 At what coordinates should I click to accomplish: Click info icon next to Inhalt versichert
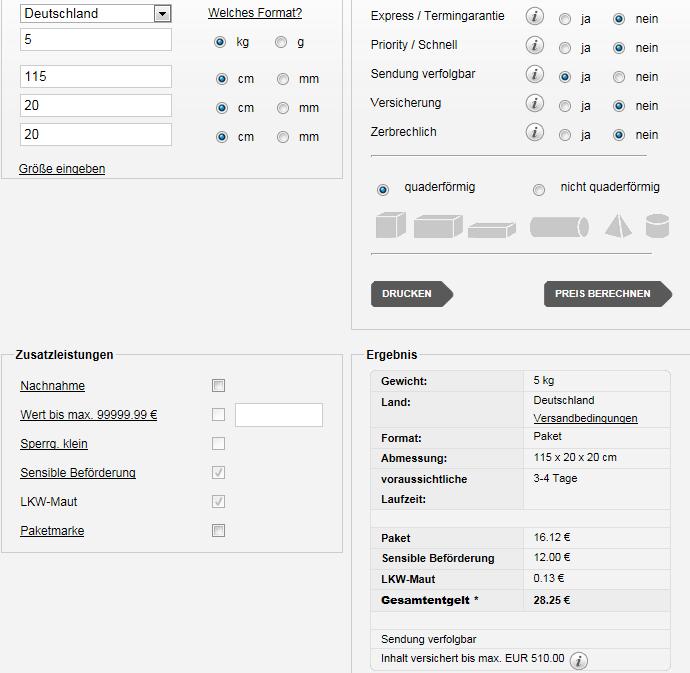[x=579, y=661]
